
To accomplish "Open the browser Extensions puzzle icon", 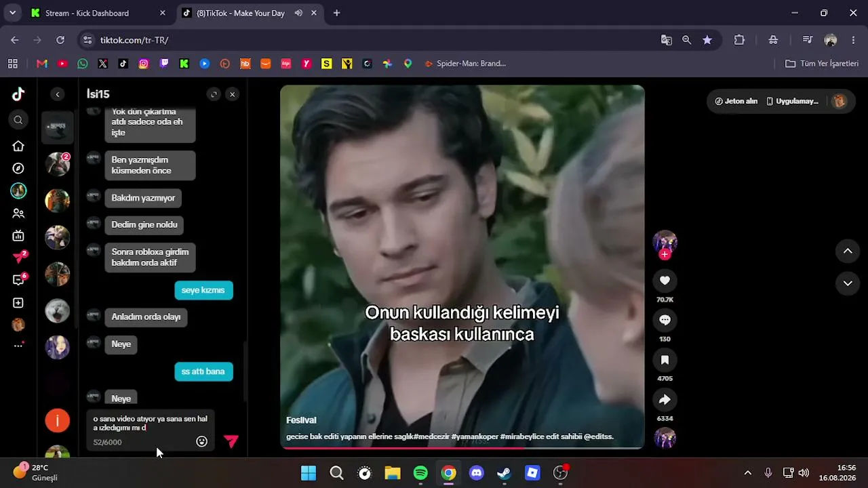I will click(739, 40).
